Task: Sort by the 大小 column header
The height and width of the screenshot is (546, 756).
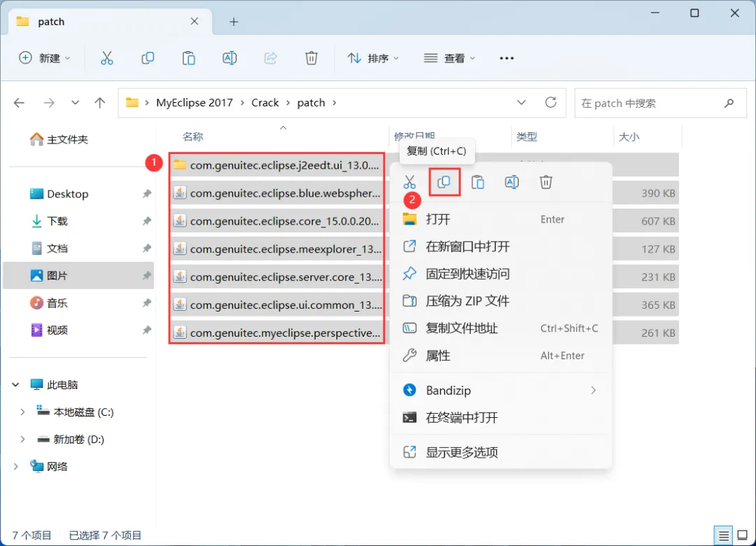Action: point(629,136)
